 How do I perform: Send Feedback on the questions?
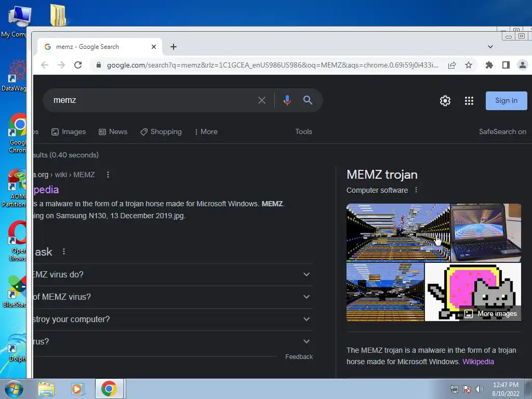coord(299,356)
